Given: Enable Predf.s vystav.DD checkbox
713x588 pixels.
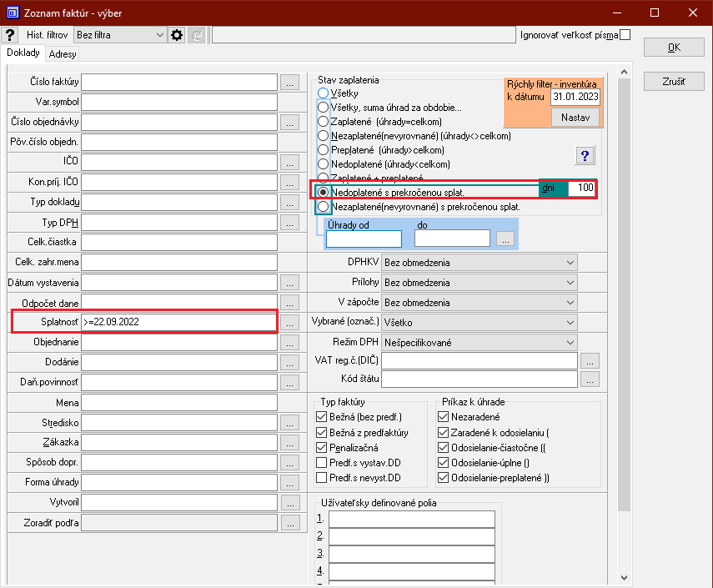Looking at the screenshot, I should click(x=322, y=463).
